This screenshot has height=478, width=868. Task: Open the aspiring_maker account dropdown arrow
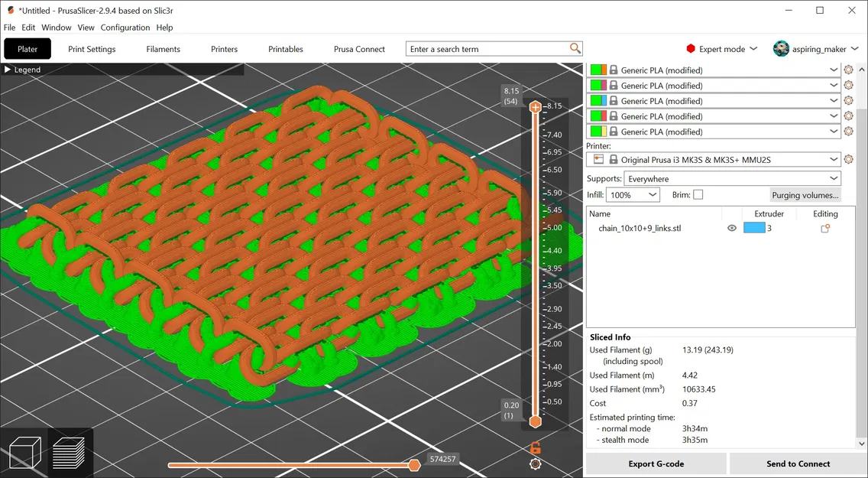click(x=853, y=49)
